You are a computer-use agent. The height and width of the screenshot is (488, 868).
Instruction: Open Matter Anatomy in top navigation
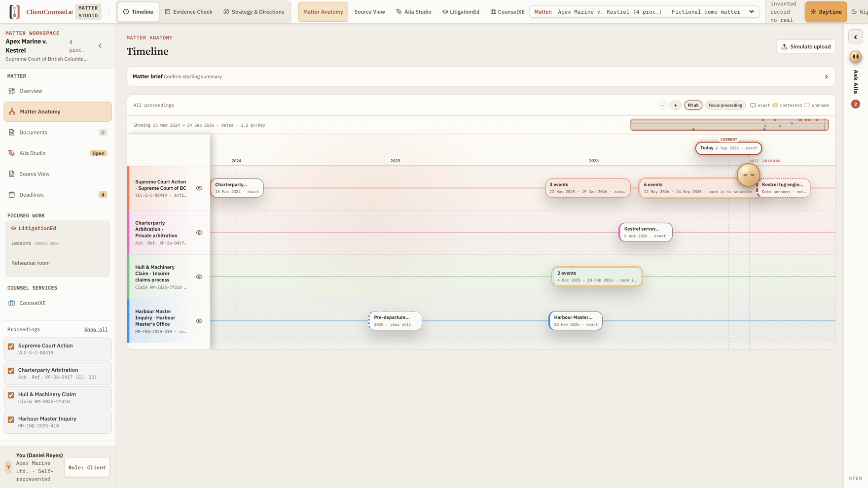(x=323, y=12)
